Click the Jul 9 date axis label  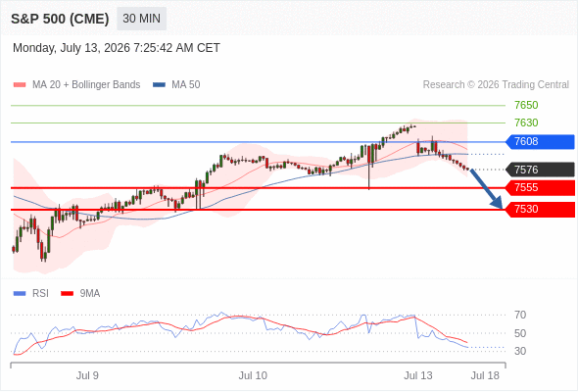tap(87, 375)
